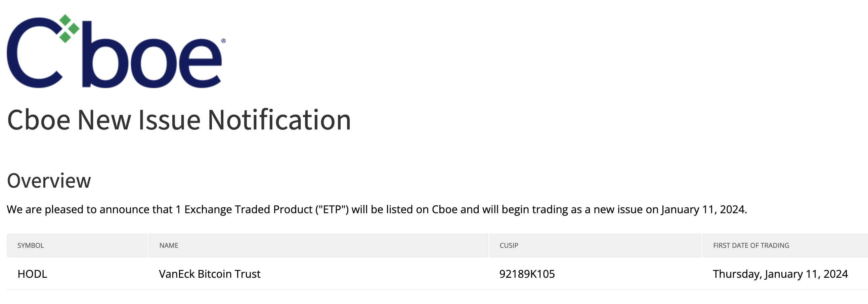868x304 pixels.
Task: Click "Cboe" in the announcement sentence
Action: tap(444, 210)
